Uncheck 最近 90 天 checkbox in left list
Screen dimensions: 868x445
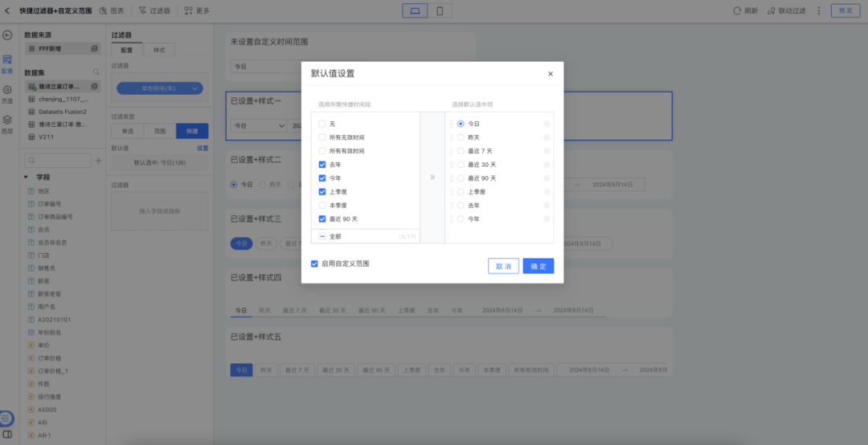click(x=322, y=219)
